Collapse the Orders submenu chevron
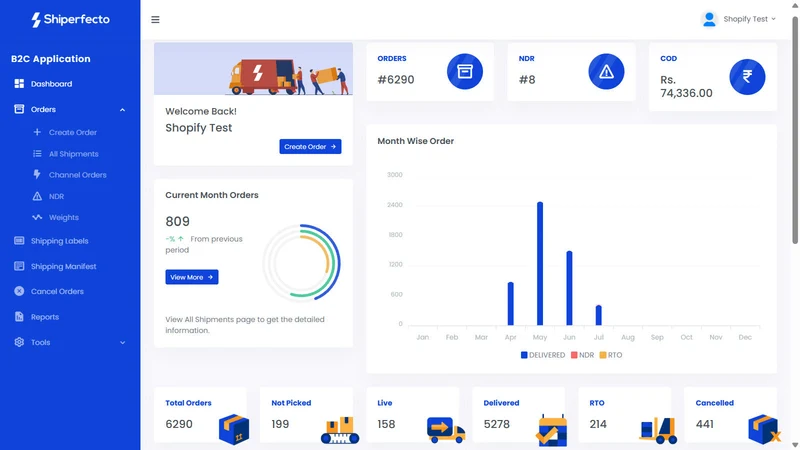This screenshot has height=450, width=800. pos(122,110)
